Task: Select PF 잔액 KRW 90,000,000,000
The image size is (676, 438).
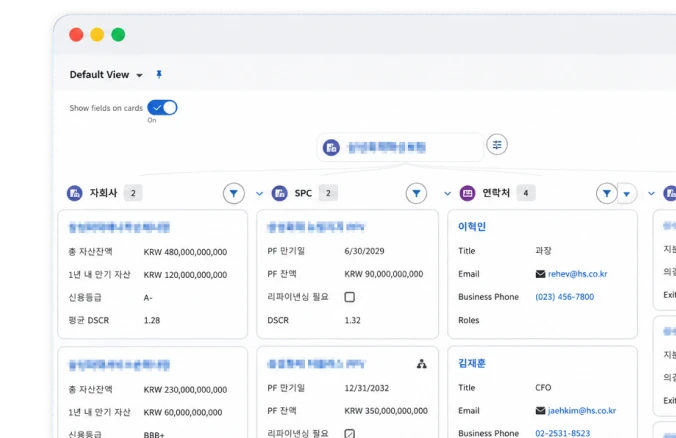Action: (x=384, y=274)
